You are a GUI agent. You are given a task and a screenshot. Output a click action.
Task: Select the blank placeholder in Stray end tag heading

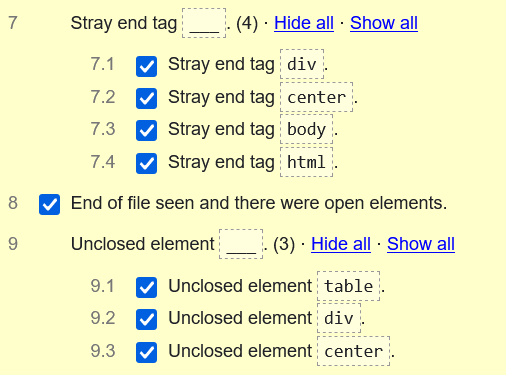point(204,23)
